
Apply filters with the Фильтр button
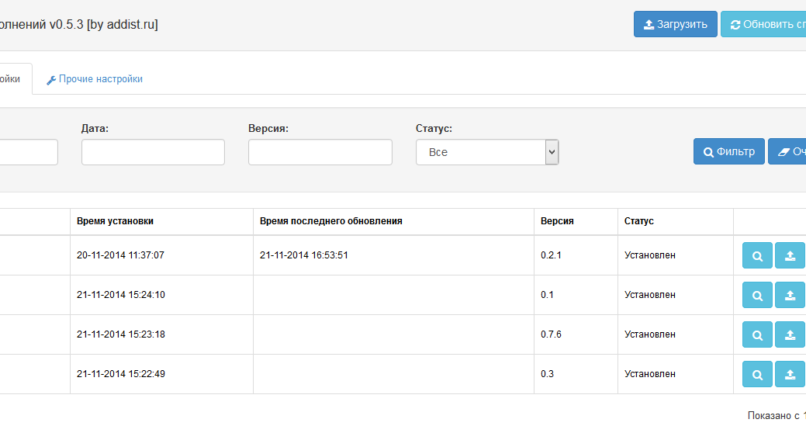coord(729,152)
